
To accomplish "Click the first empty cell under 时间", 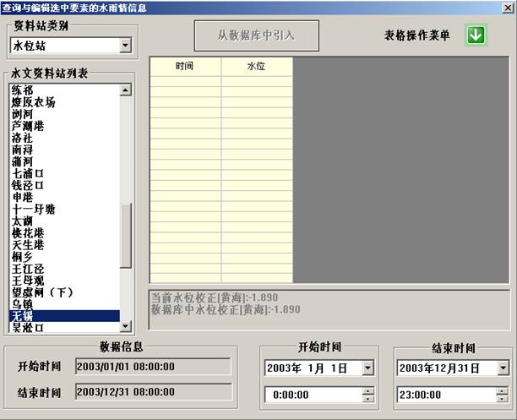I will [x=185, y=80].
